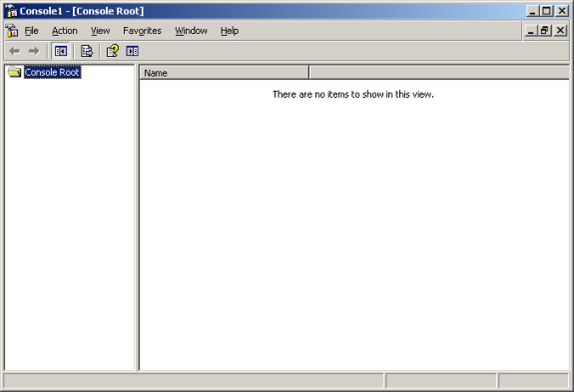Minimize the Console1 main window

533,11
